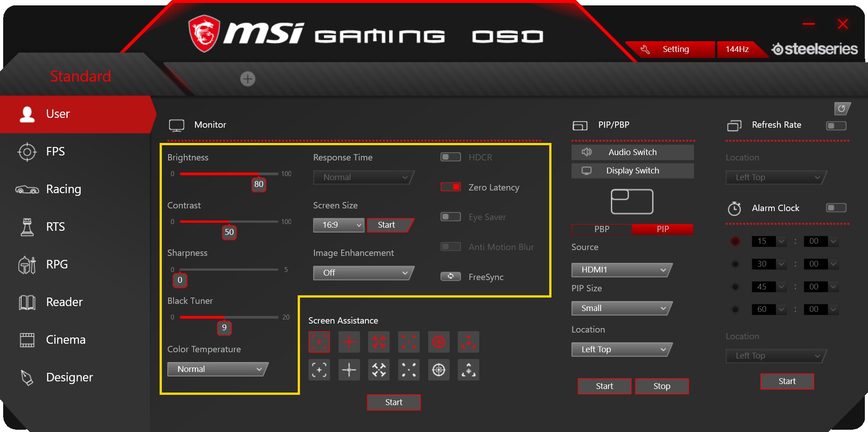
Task: Choose the white circular target crosshair
Action: pyautogui.click(x=438, y=370)
